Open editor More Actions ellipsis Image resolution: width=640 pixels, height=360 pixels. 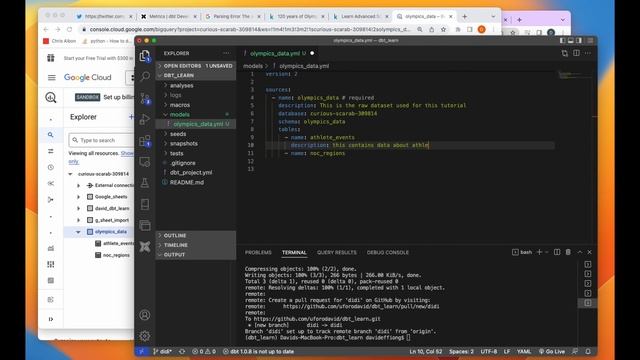click(588, 53)
